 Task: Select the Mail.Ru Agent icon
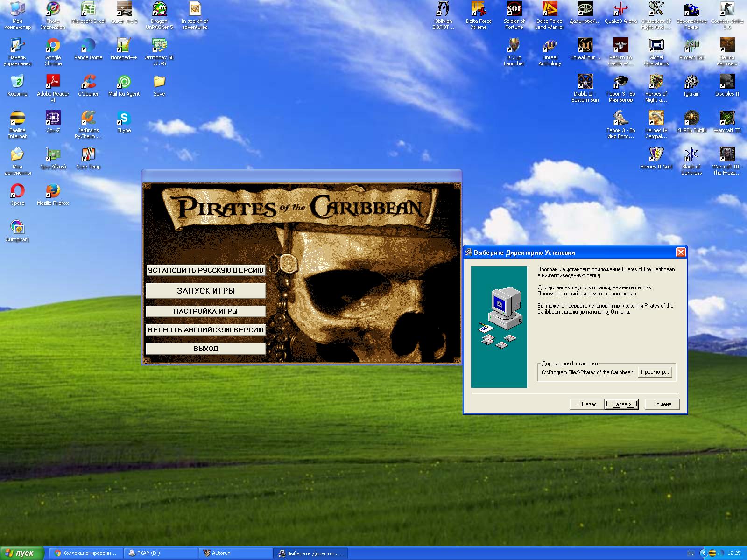(124, 85)
